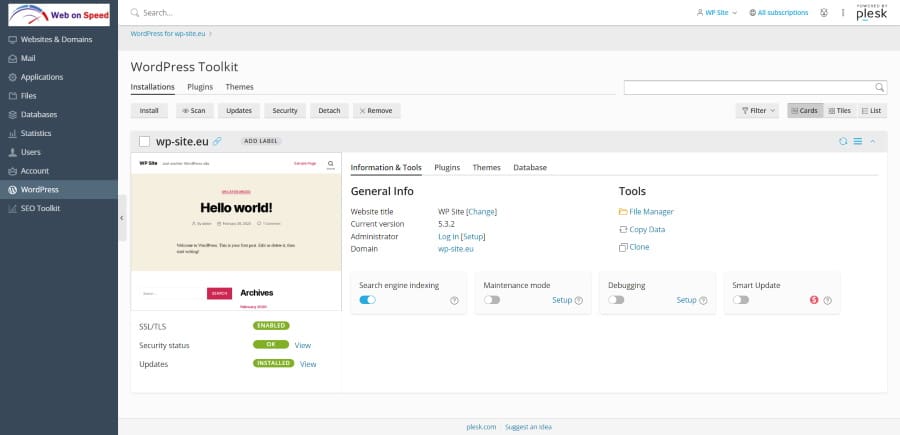Switch to Tiles view
This screenshot has height=435, width=900.
point(840,111)
